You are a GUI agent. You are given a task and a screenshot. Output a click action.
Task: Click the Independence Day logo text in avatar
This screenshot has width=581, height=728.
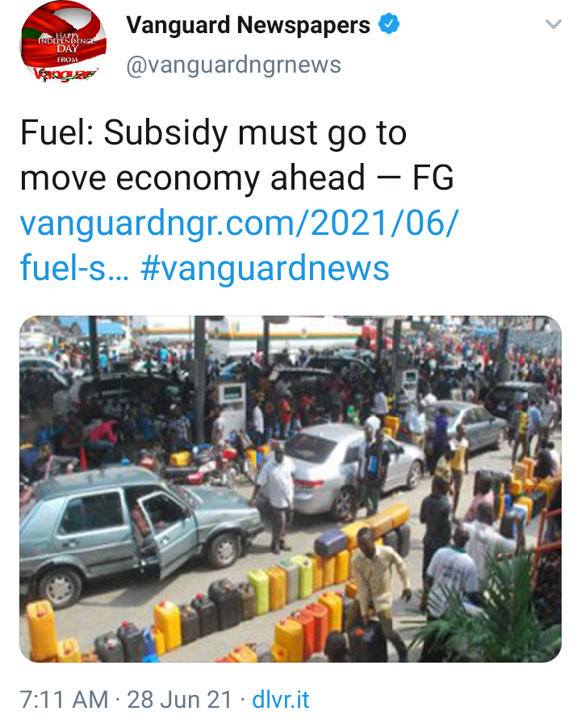pos(67,45)
